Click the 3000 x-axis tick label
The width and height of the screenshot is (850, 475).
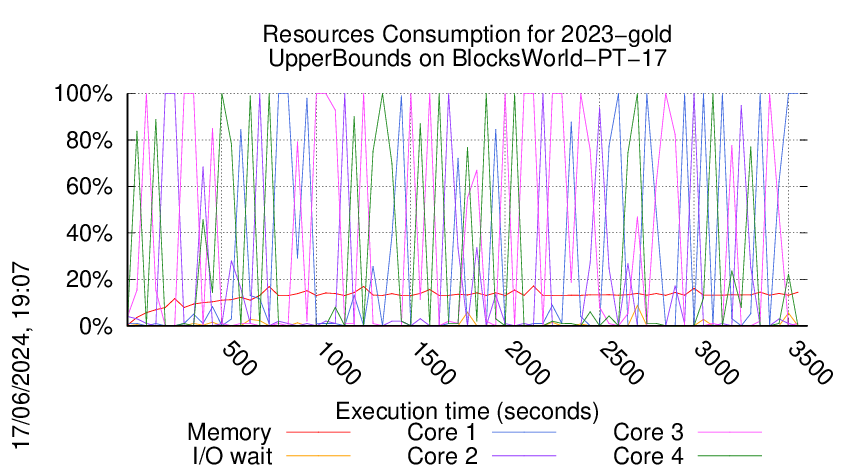pos(716,363)
